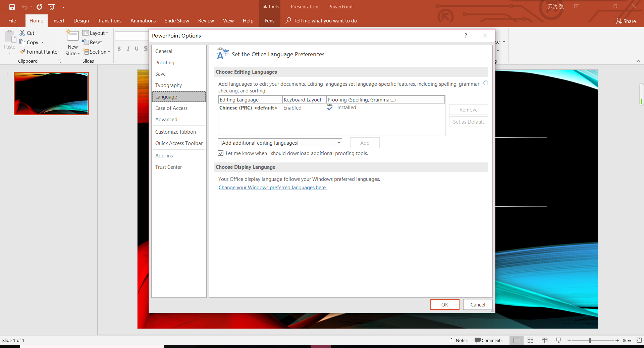Click the Normal view icon in status bar
This screenshot has width=644, height=348.
click(516, 340)
